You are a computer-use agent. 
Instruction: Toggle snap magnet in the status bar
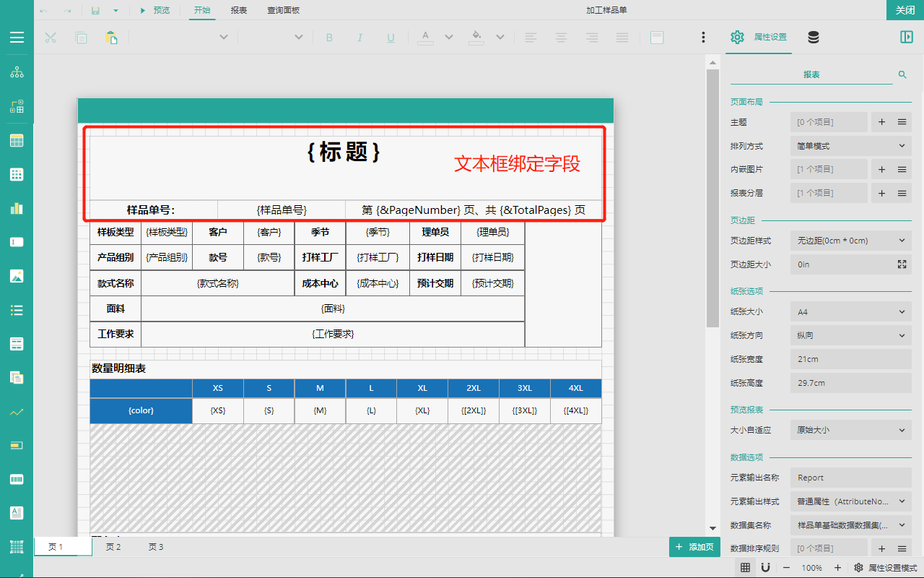click(x=765, y=568)
